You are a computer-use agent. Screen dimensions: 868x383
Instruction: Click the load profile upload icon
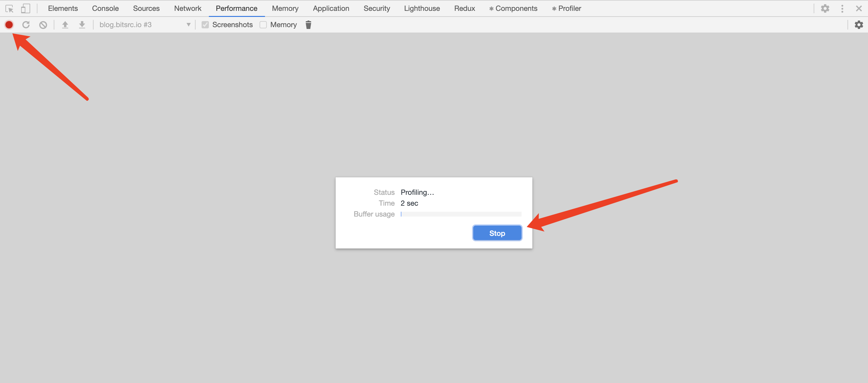[x=65, y=24]
